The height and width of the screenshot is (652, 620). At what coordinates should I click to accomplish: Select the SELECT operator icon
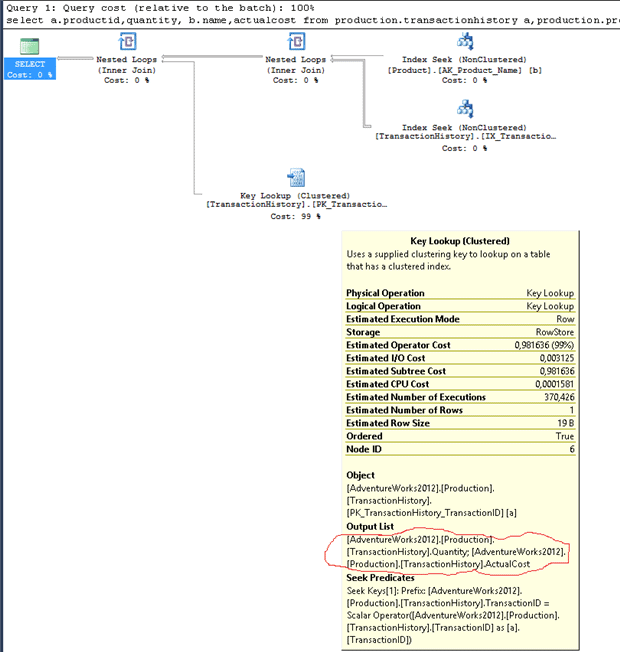click(30, 46)
